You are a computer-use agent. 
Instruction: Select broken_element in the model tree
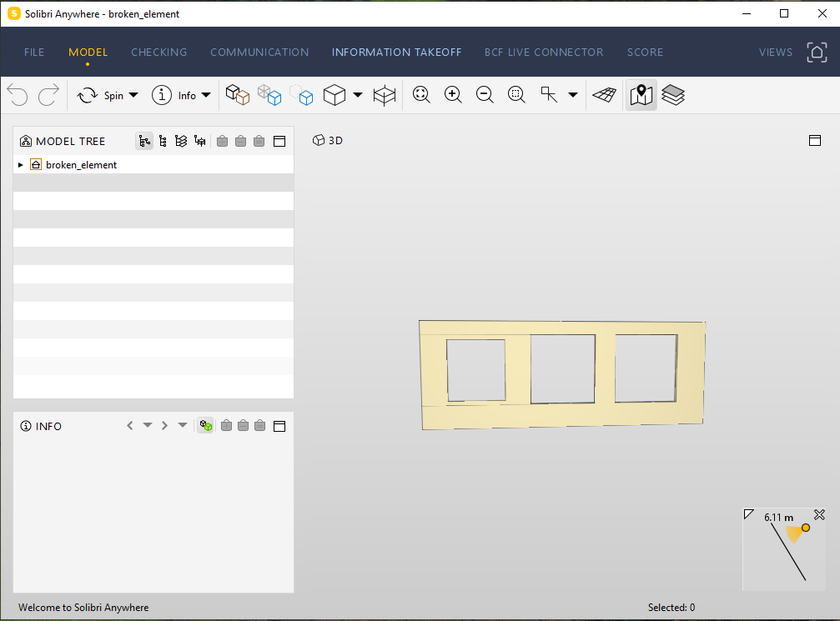tap(82, 165)
